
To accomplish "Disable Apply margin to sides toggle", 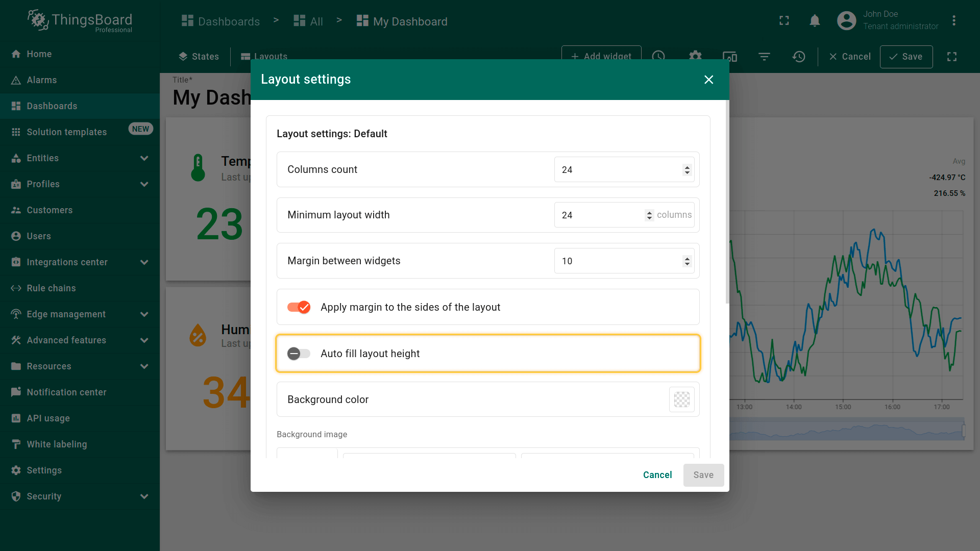I will (299, 307).
